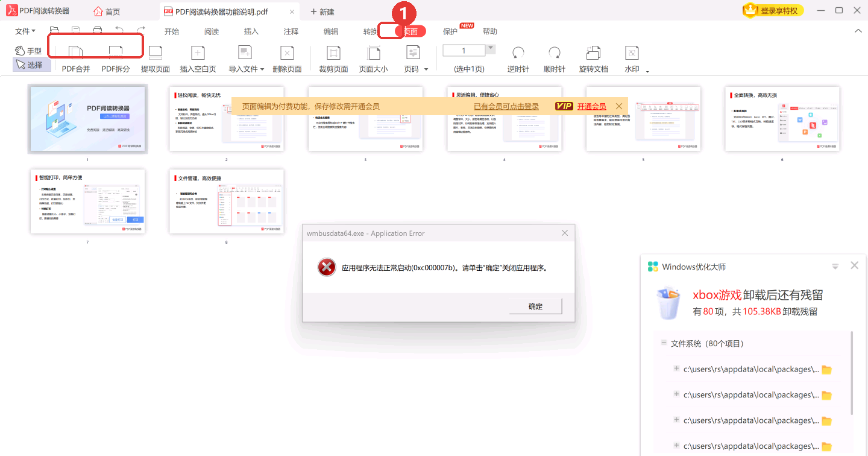
Task: Open the 保护 ribbon tab
Action: (x=450, y=31)
